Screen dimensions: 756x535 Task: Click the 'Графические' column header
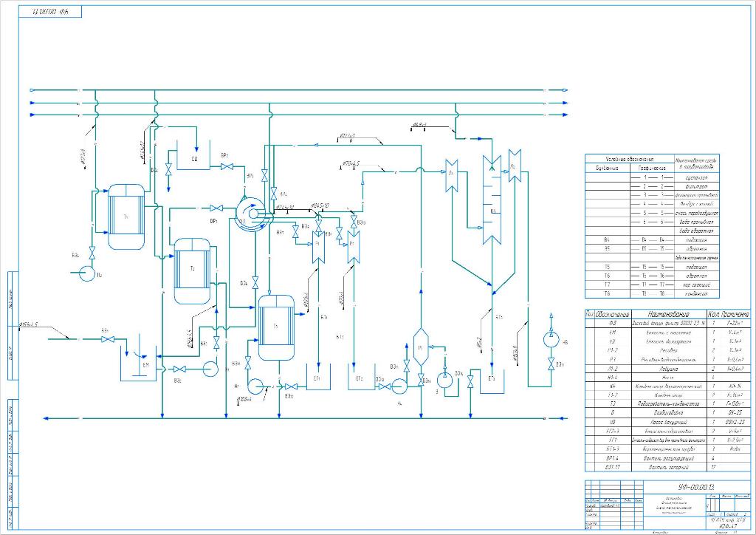pos(652,168)
